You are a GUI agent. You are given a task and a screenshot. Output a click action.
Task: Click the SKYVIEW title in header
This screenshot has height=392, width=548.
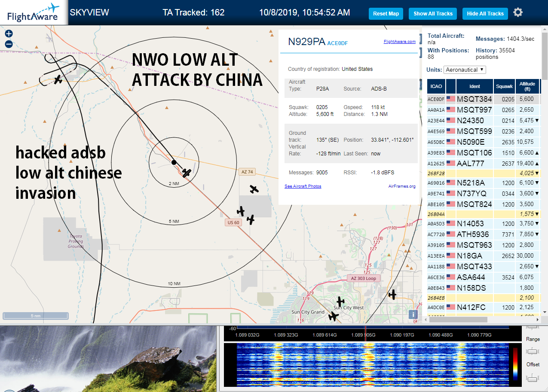point(89,12)
